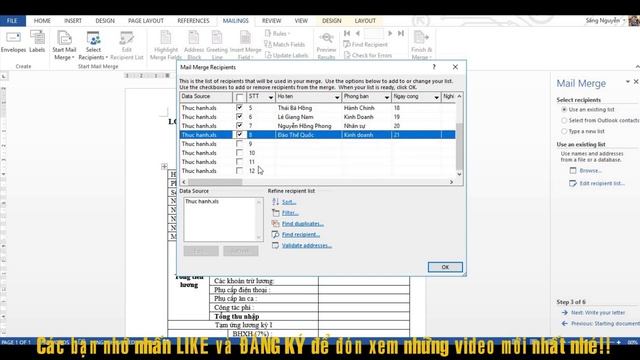Open the Labels tool

[37, 42]
